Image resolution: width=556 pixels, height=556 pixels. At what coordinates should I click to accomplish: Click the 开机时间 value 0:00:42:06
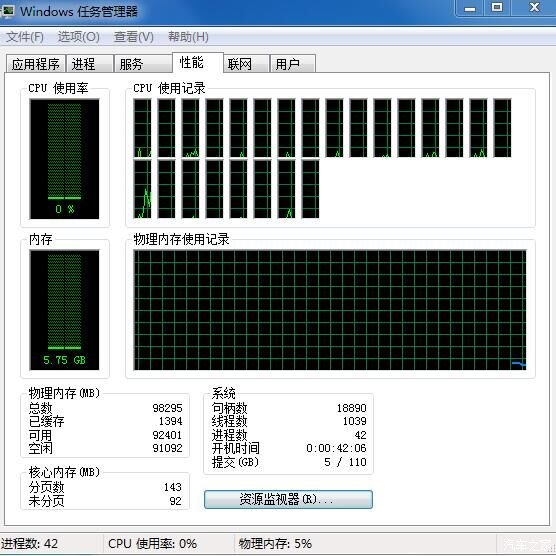pyautogui.click(x=337, y=448)
